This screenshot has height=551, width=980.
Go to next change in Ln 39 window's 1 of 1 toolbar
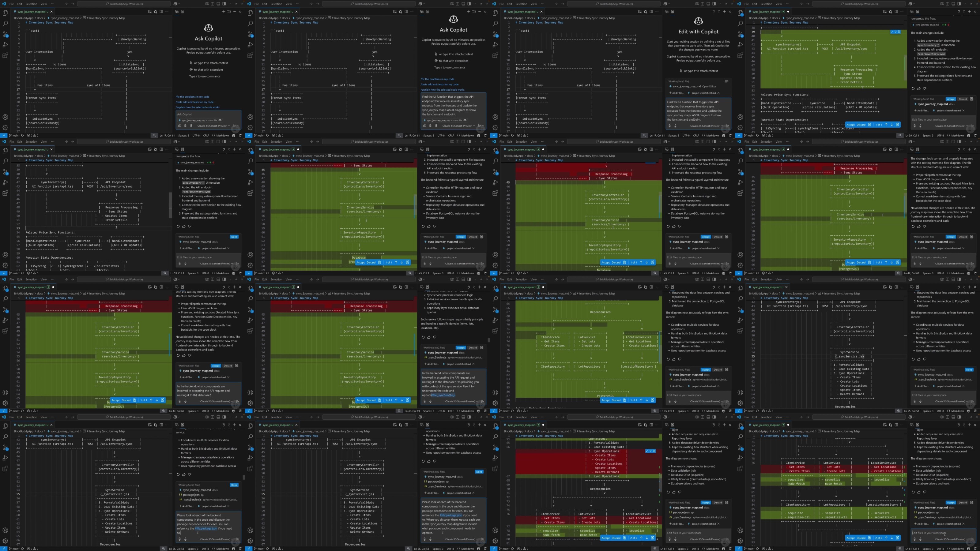(892, 125)
